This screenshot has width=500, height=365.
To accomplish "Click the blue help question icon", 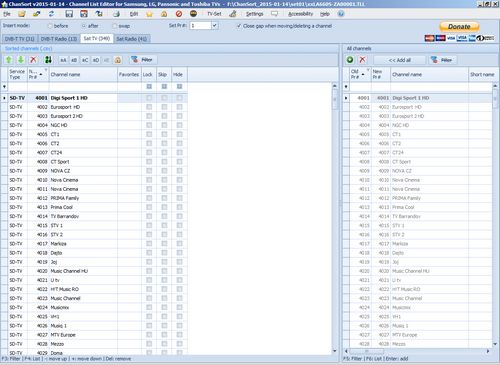I will pyautogui.click(x=341, y=14).
